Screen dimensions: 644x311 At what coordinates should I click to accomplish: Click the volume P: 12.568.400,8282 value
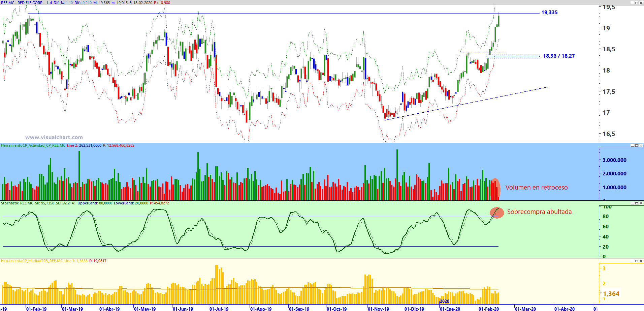(119, 145)
